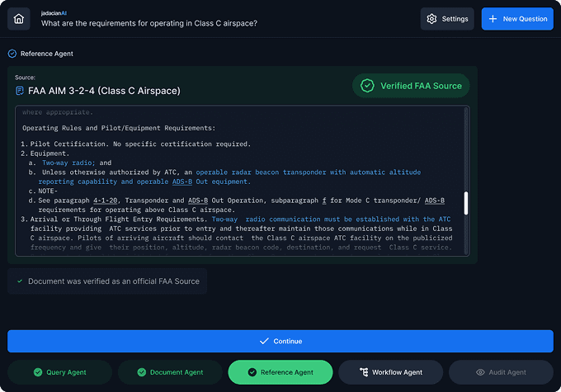The width and height of the screenshot is (561, 392).
Task: Click the FAA AIM 3-2-4 source title
Action: (104, 91)
